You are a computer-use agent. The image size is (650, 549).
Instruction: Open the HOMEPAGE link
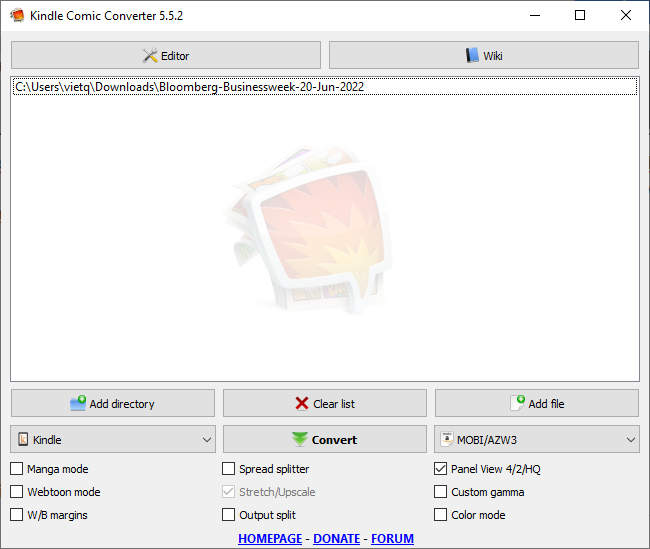[x=270, y=538]
